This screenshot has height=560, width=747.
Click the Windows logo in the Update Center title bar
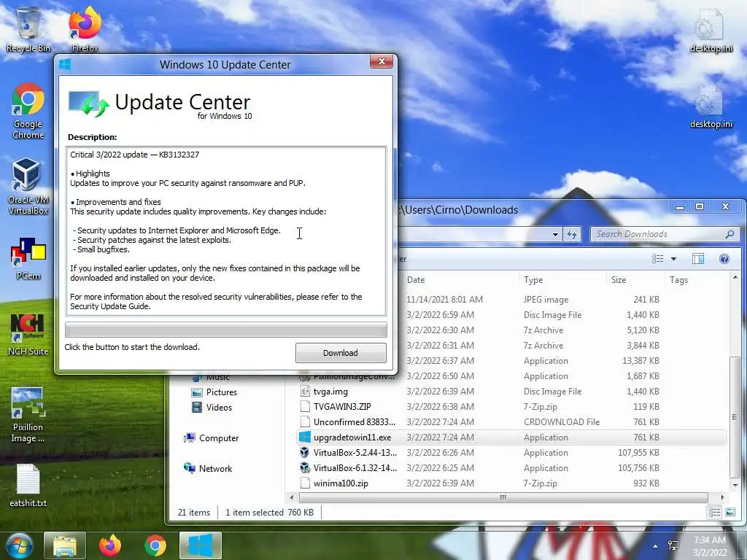(x=65, y=64)
